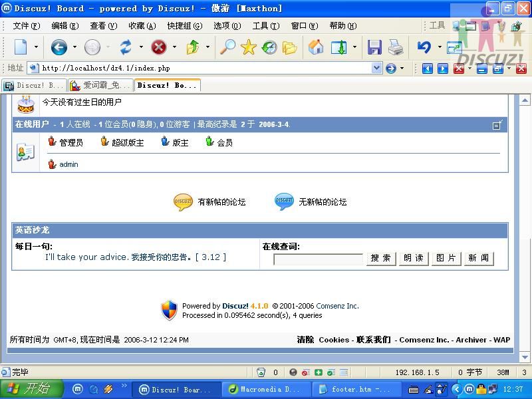Viewport: 532px width, 399px height.
Task: Print page with the printer icon
Action: (395, 47)
